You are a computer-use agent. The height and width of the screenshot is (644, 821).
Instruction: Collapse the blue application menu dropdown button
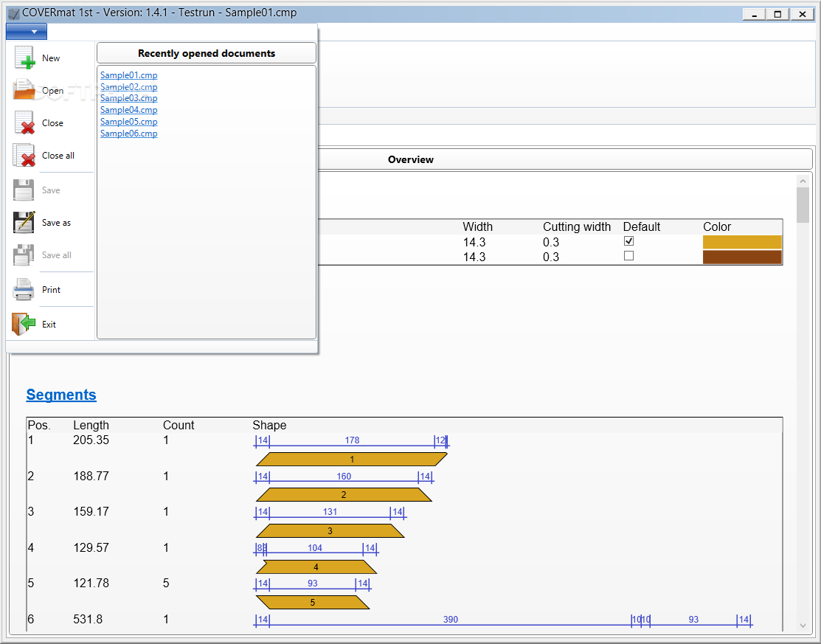pyautogui.click(x=26, y=32)
